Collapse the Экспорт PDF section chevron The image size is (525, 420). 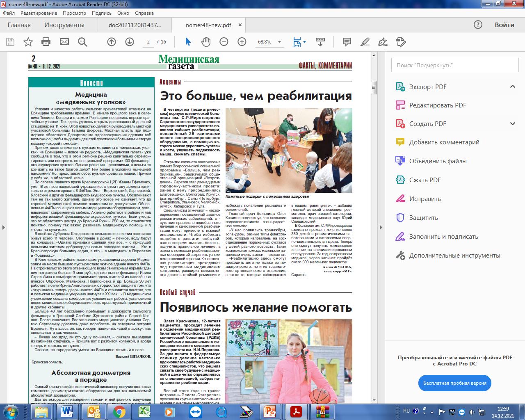coord(512,87)
